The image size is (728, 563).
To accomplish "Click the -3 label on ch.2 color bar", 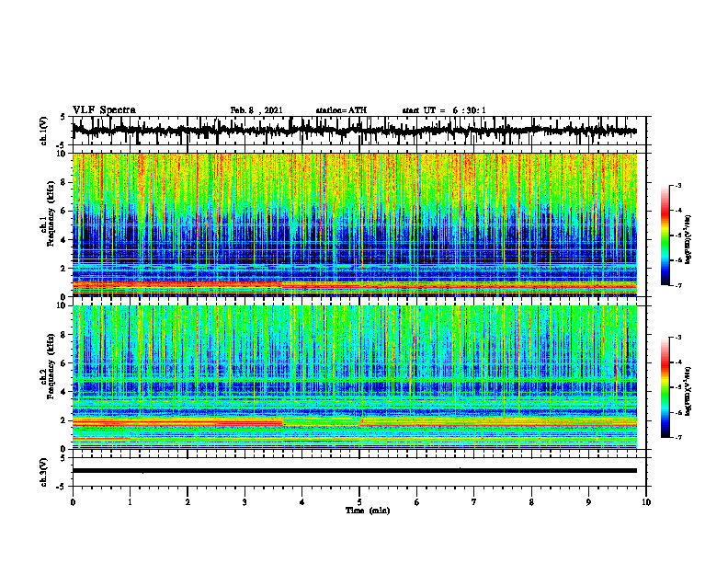I will [x=677, y=338].
